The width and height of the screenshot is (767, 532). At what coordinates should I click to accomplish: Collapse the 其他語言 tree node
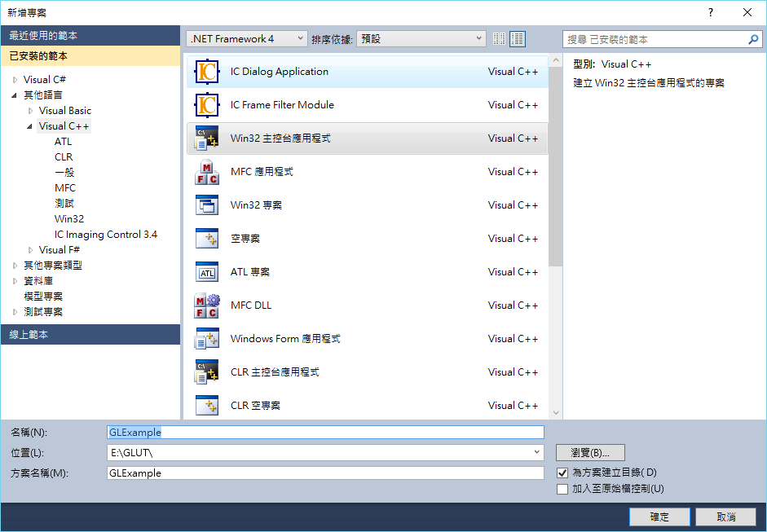click(15, 95)
